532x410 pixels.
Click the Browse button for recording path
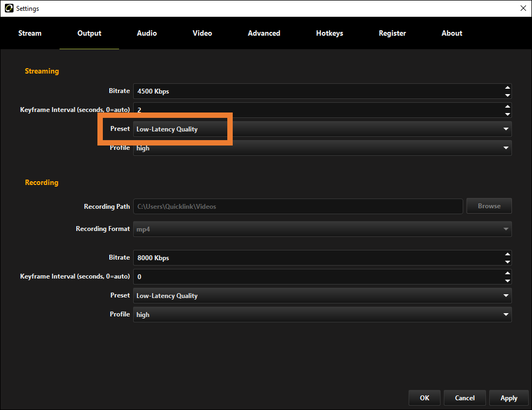click(x=489, y=206)
